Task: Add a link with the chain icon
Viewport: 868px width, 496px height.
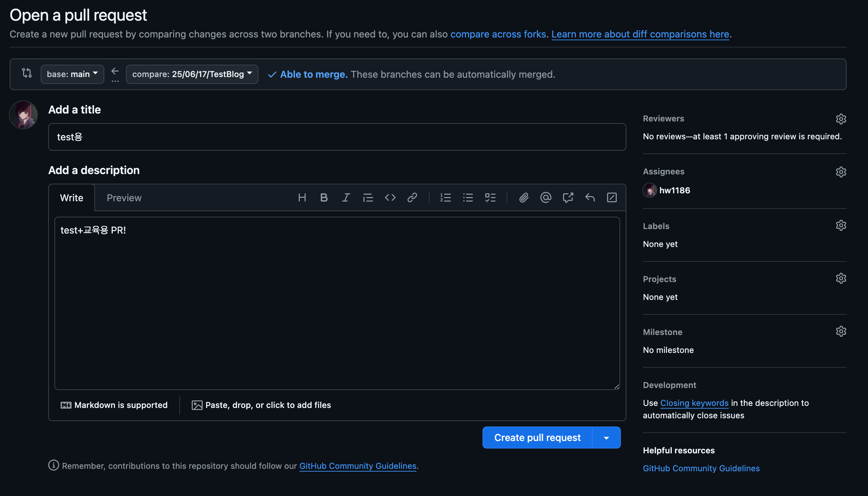Action: tap(412, 197)
